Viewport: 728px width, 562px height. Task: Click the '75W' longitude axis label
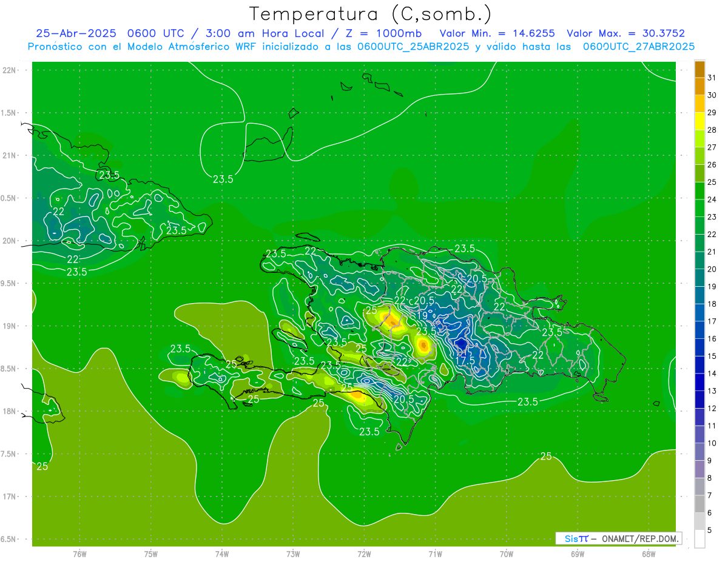150,554
